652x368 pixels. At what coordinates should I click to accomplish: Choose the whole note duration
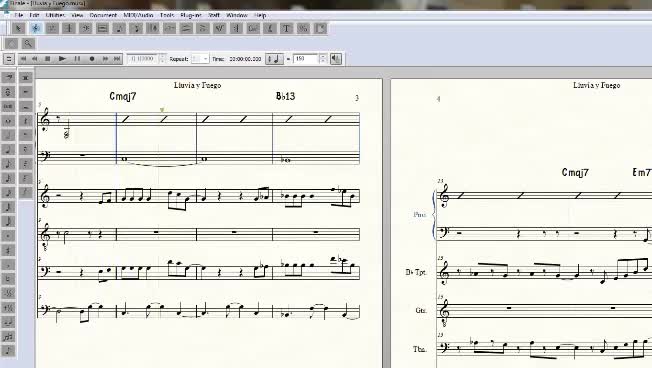[x=8, y=121]
